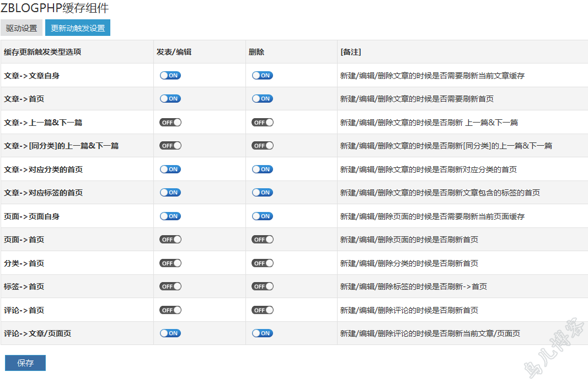Toggle 删除 switch for 文章->文章自身
588x382 pixels.
coord(263,76)
